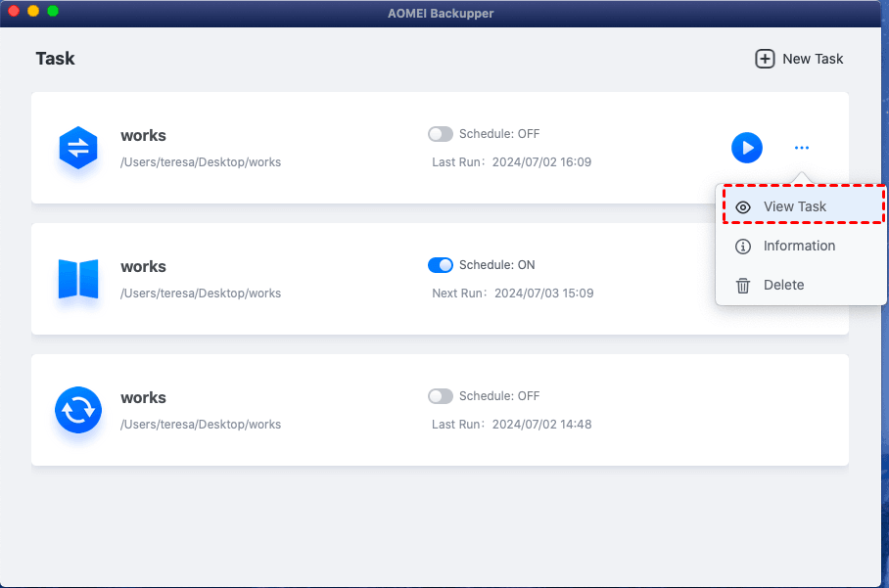Image resolution: width=889 pixels, height=588 pixels.
Task: Click the blue mirror panels task icon
Action: (x=78, y=279)
